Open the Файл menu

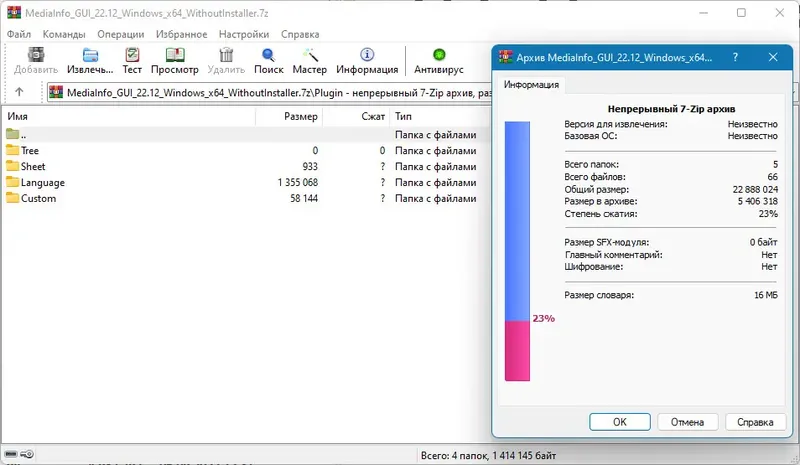(x=19, y=34)
